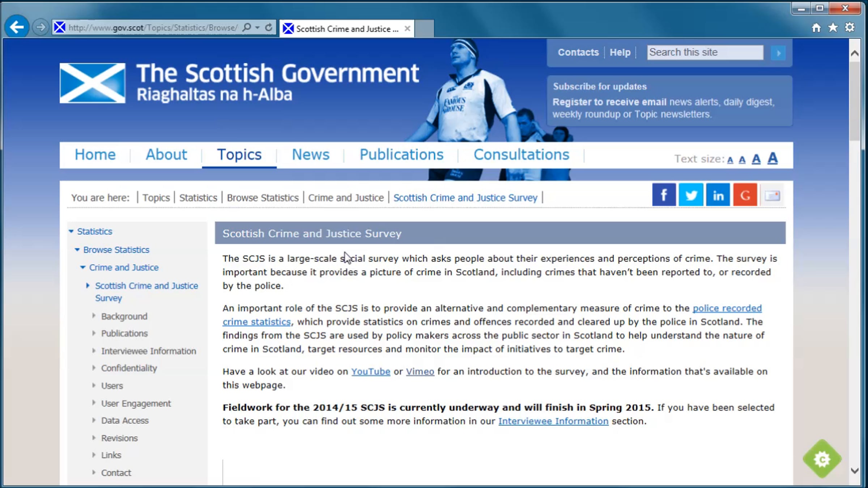Open the YouTube video link
Viewport: 868px width, 488px height.
tap(370, 372)
